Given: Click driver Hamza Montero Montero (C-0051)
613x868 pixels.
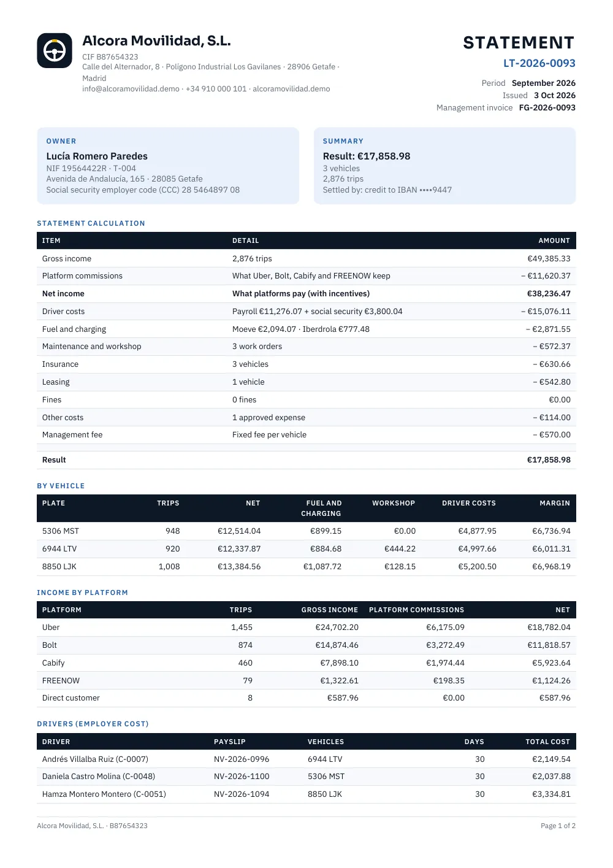Looking at the screenshot, I should click(x=104, y=794).
